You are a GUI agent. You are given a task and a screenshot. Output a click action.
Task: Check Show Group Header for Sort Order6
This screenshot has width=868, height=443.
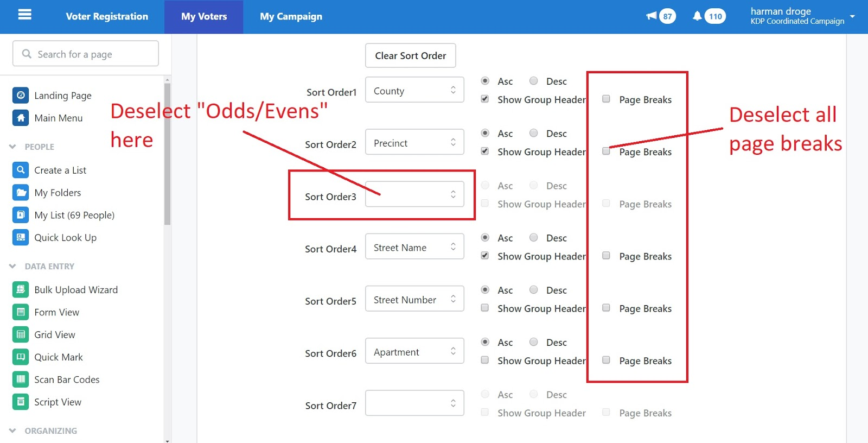[485, 360]
